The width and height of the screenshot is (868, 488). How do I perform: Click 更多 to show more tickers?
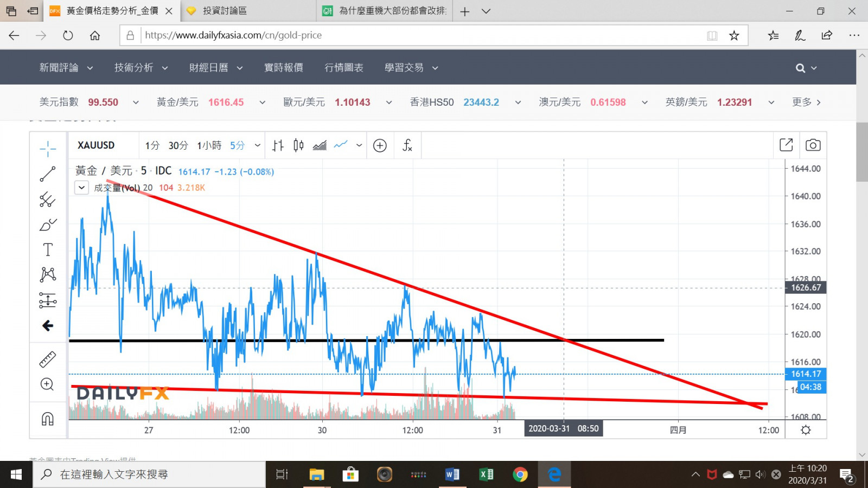click(x=806, y=102)
